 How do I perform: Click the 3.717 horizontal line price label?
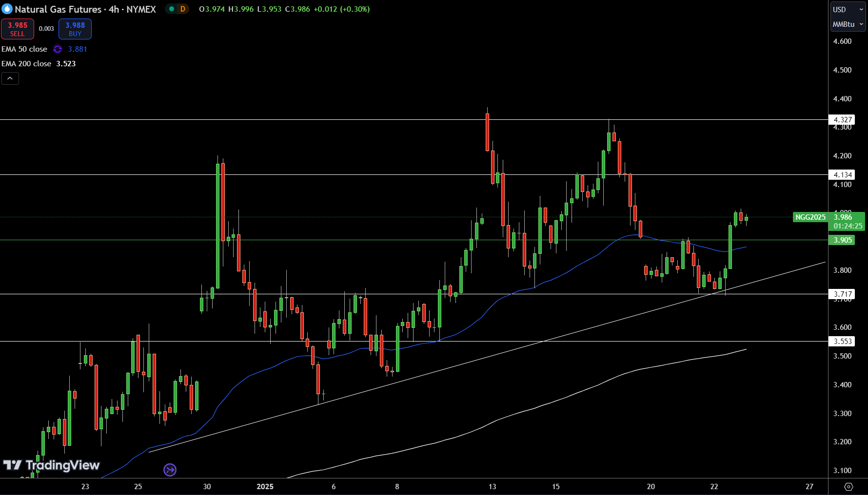842,294
